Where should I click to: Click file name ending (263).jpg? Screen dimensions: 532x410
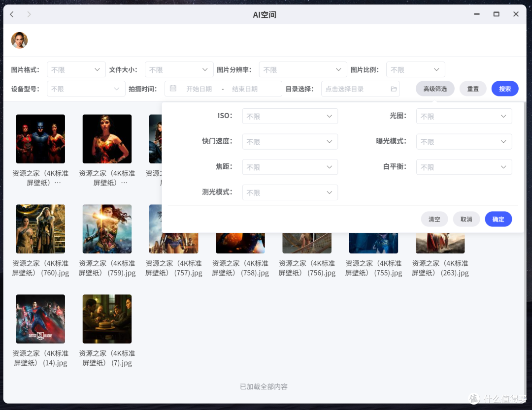tap(440, 268)
